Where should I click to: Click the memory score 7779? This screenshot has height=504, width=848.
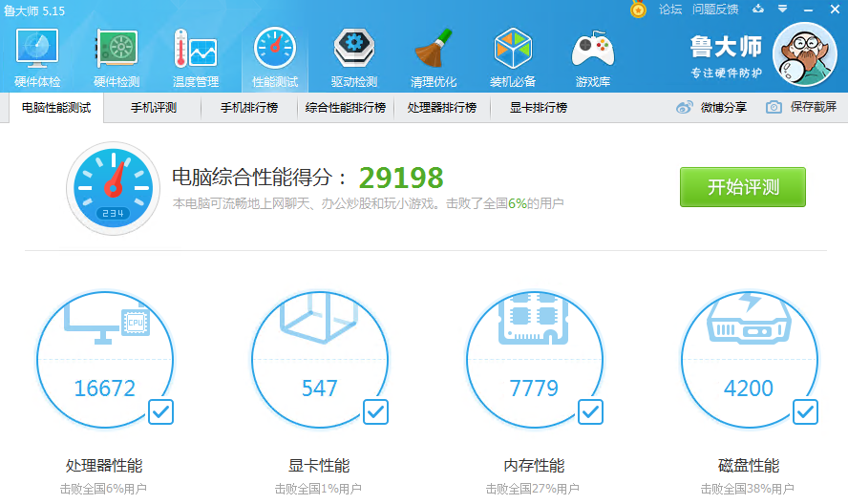(x=534, y=388)
